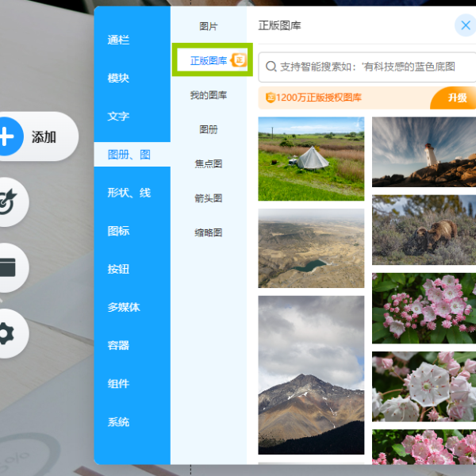Viewport: 476px width, 476px height.
Task: Open the settings gear icon button
Action: tap(9, 333)
